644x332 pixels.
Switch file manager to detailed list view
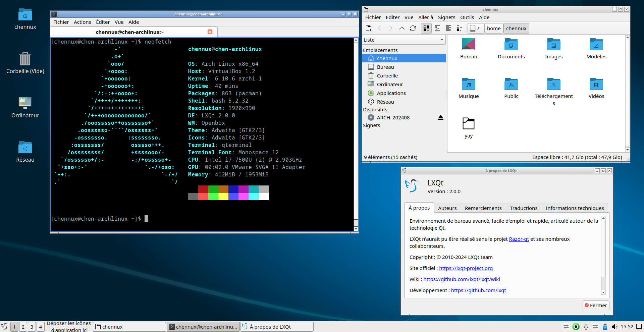460,29
